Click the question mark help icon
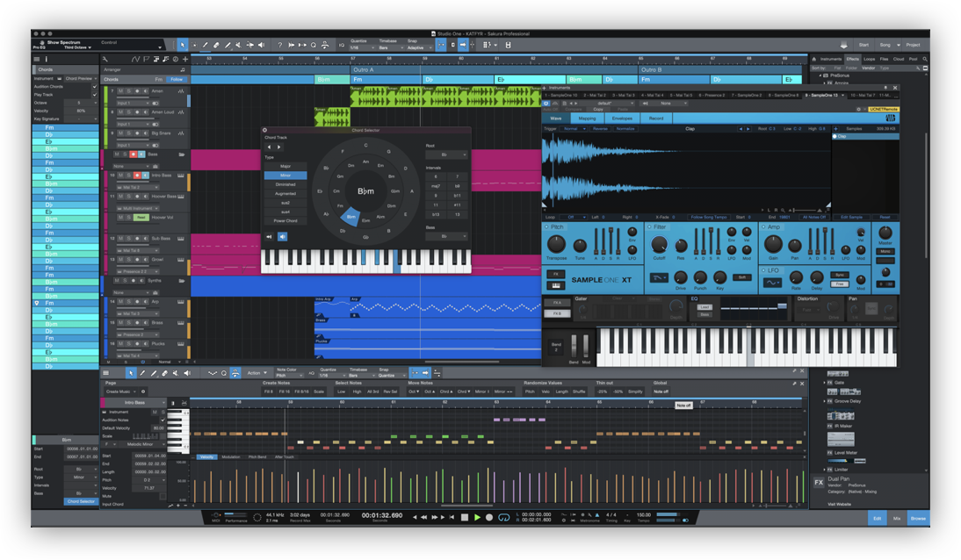Screen dimensions: 961x560 (280, 45)
